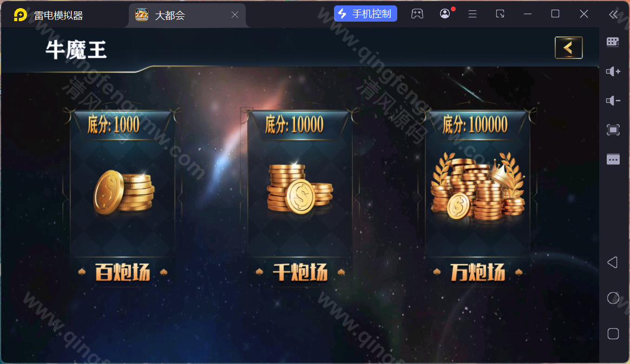
Task: Tap the Android home circle button
Action: click(613, 298)
